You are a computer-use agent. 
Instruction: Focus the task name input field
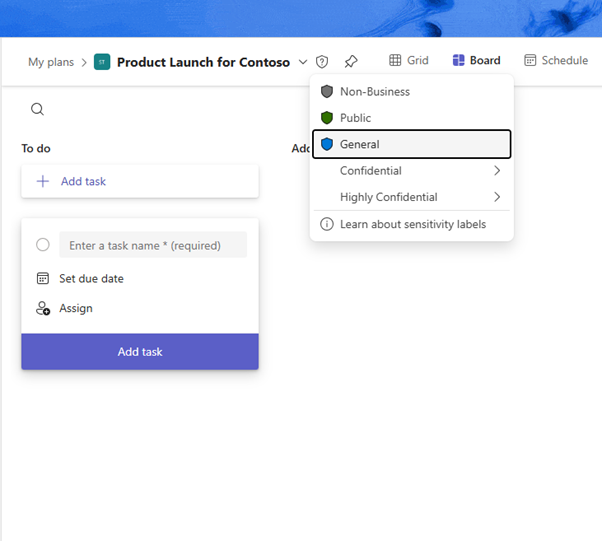pyautogui.click(x=153, y=245)
